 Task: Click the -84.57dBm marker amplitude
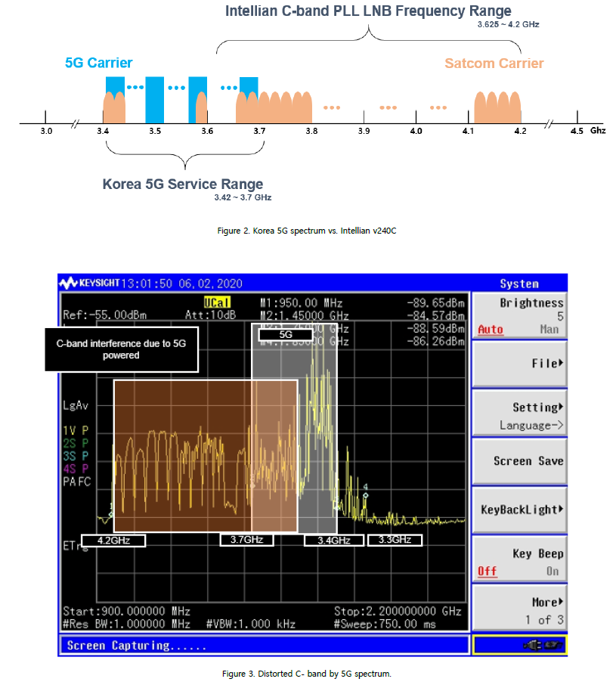point(435,315)
